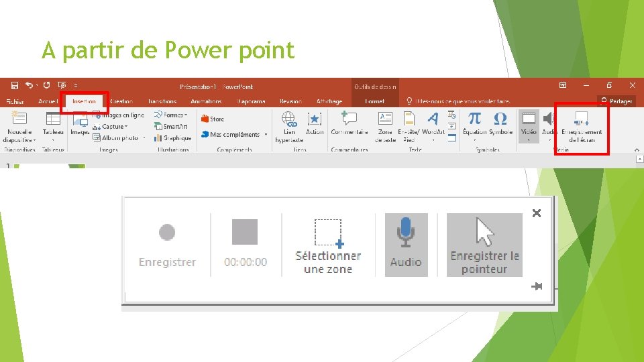Open the Formes shapes dropdown
644x362 pixels.
pyautogui.click(x=171, y=115)
